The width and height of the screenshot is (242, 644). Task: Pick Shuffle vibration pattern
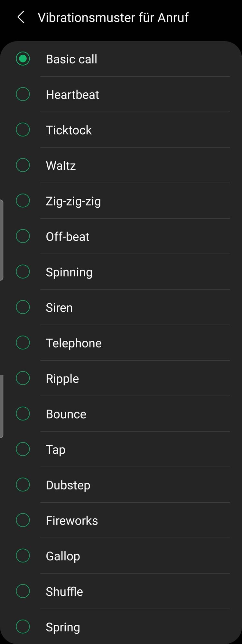tap(23, 591)
